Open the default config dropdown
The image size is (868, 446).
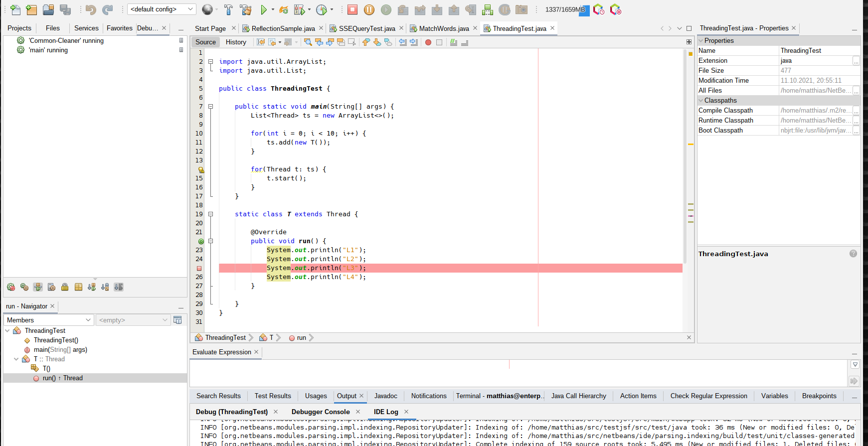[x=162, y=9]
